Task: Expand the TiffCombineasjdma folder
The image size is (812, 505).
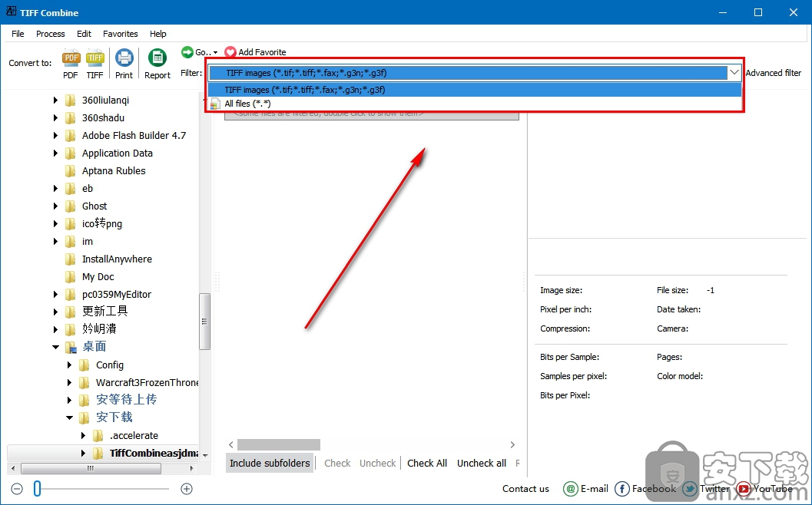Action: (x=83, y=454)
